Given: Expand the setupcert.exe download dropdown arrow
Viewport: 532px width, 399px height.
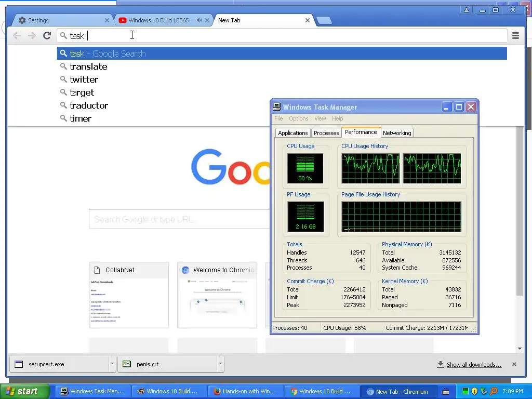Looking at the screenshot, I should tap(112, 364).
